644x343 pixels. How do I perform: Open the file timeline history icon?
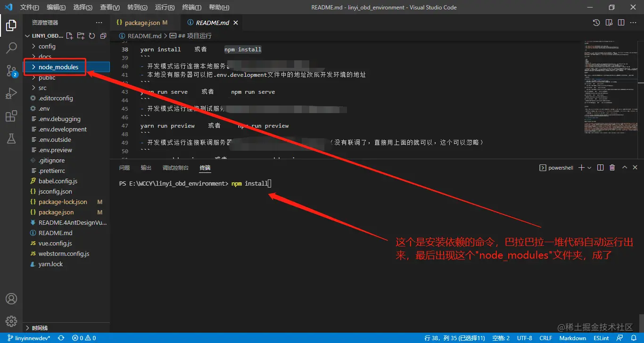tap(596, 23)
